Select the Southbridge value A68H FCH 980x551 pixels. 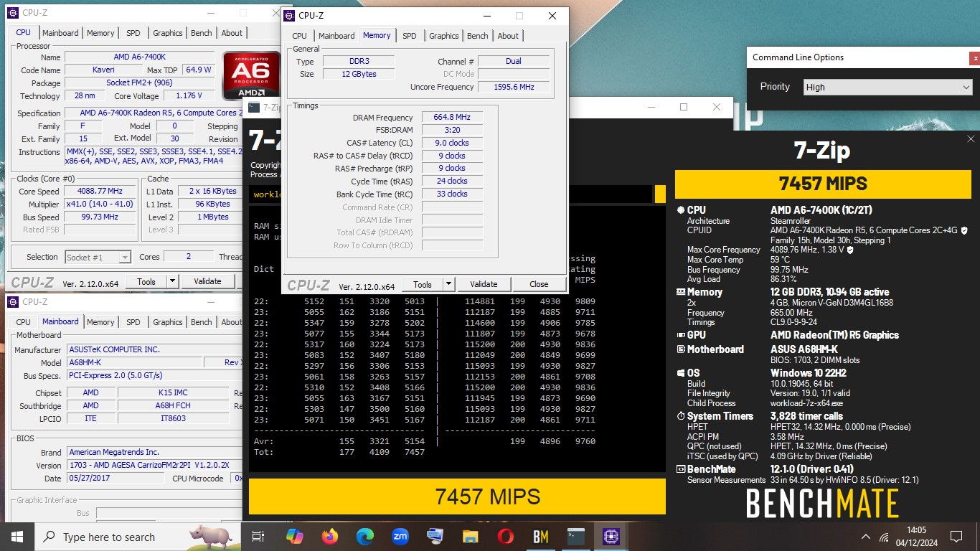click(x=173, y=405)
